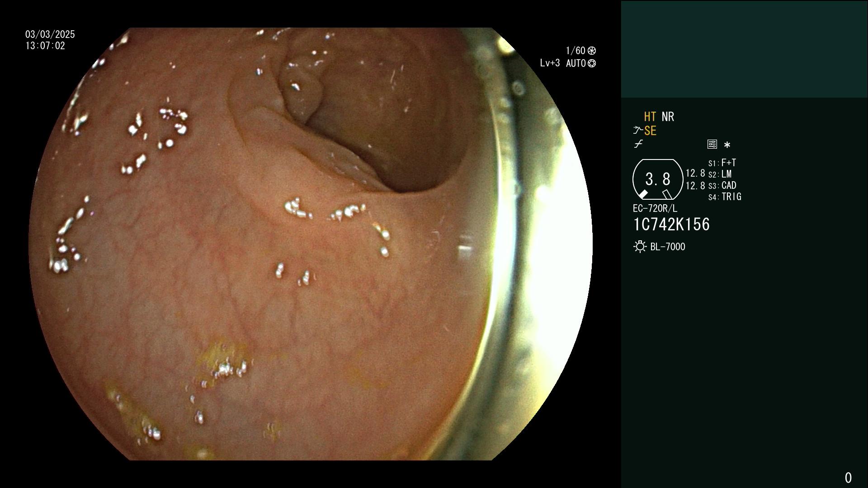Image resolution: width=868 pixels, height=488 pixels.
Task: Click the asterisk indicator next to settings icon
Action: [x=727, y=145]
